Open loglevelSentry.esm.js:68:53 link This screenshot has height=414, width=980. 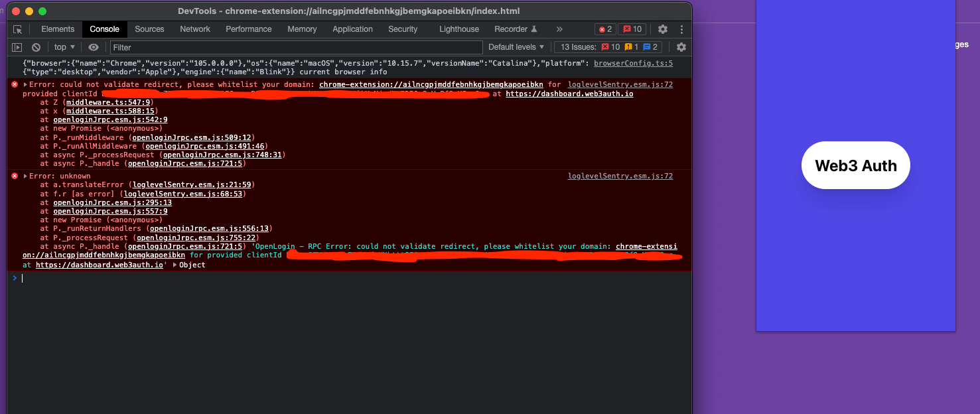pyautogui.click(x=183, y=194)
